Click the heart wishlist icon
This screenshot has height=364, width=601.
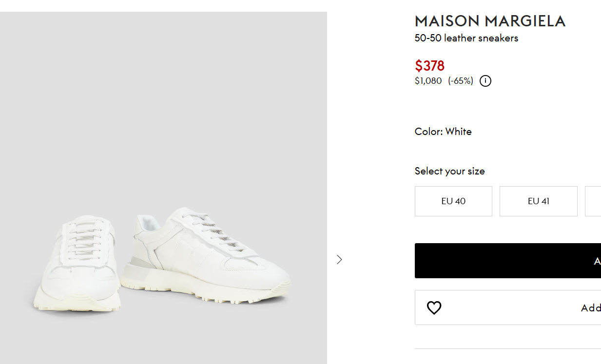[x=434, y=307]
